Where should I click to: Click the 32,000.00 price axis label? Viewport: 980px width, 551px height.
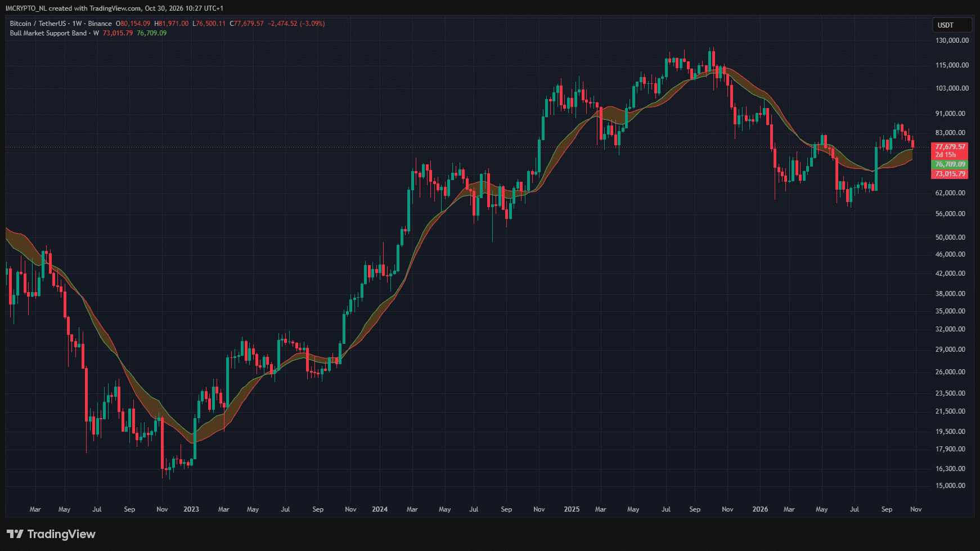pos(950,329)
